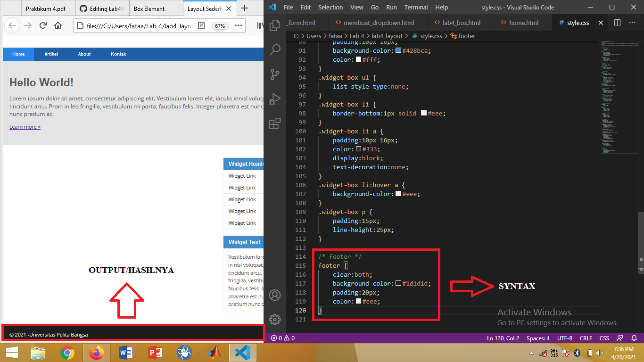
Task: Split the editor using the split icon
Action: tap(618, 22)
